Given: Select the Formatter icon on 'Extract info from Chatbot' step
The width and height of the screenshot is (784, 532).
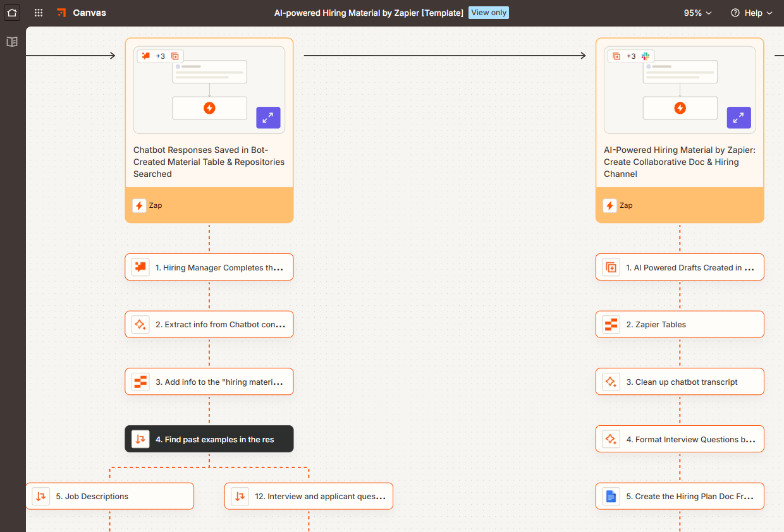Looking at the screenshot, I should [x=140, y=324].
